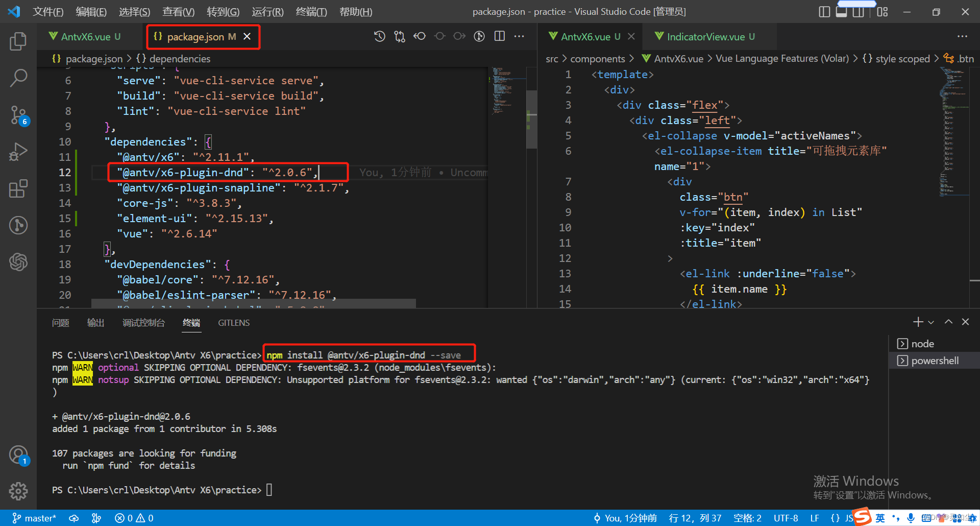Screen dimensions: 980x526
Task: Switch to 输出 panel tab
Action: coord(95,323)
